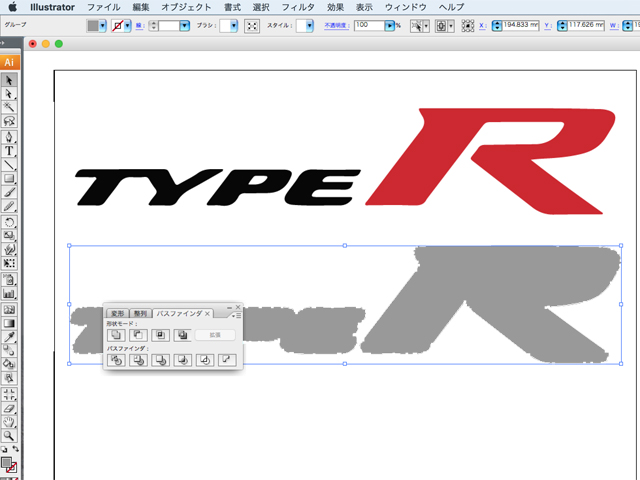Select the Pen tool
This screenshot has height=480, width=640.
(9, 137)
